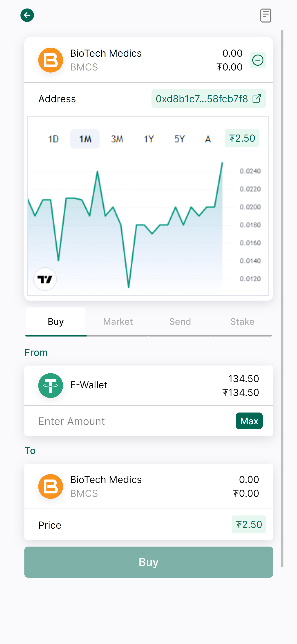Open the transaction history document icon
Image resolution: width=297 pixels, height=644 pixels.
[265, 15]
